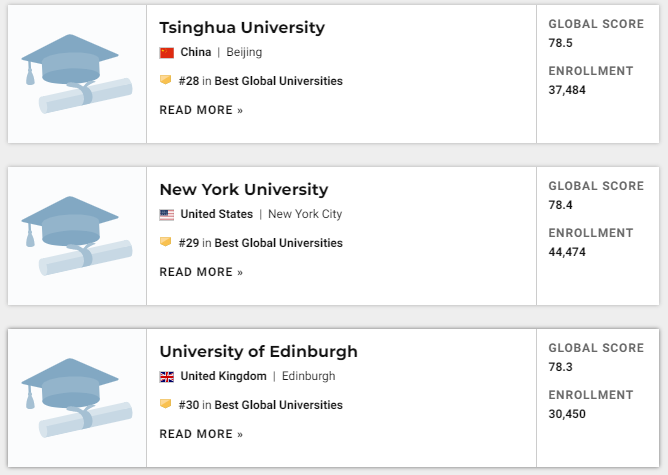Click READ MORE under University of Edinburgh

pyautogui.click(x=201, y=434)
